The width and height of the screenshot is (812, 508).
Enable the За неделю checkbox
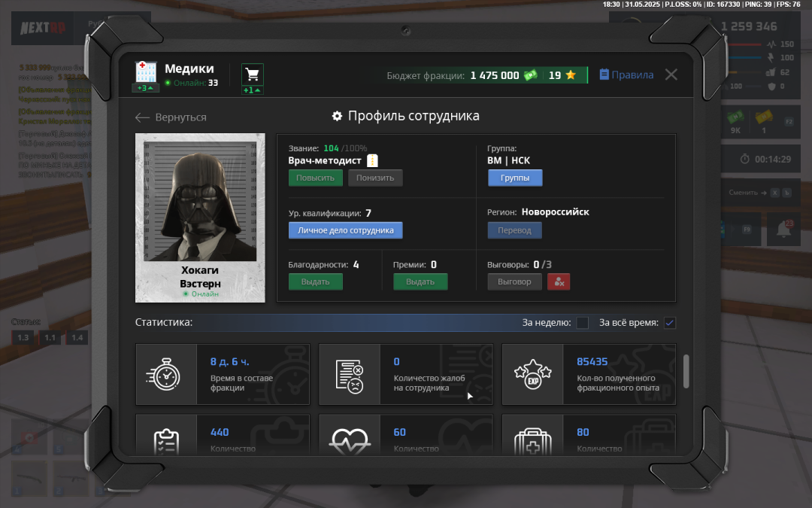tap(582, 323)
